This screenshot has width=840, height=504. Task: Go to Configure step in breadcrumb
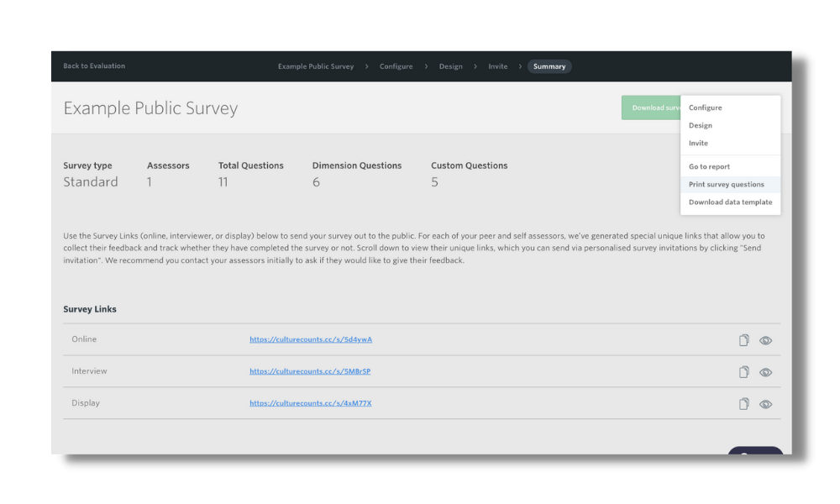coord(396,66)
